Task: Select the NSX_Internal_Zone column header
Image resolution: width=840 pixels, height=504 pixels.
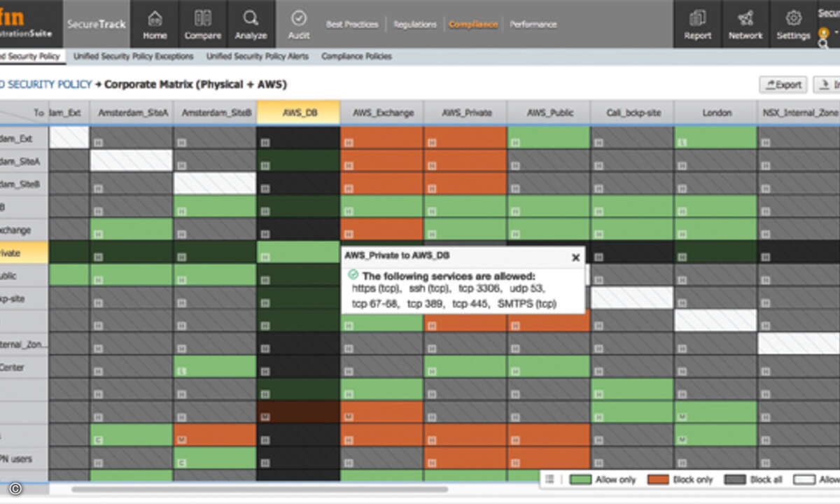Action: pos(799,112)
